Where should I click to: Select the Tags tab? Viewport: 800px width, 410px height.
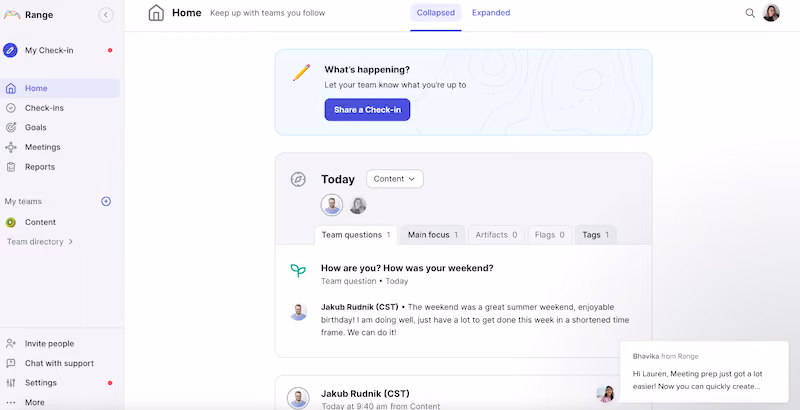595,235
